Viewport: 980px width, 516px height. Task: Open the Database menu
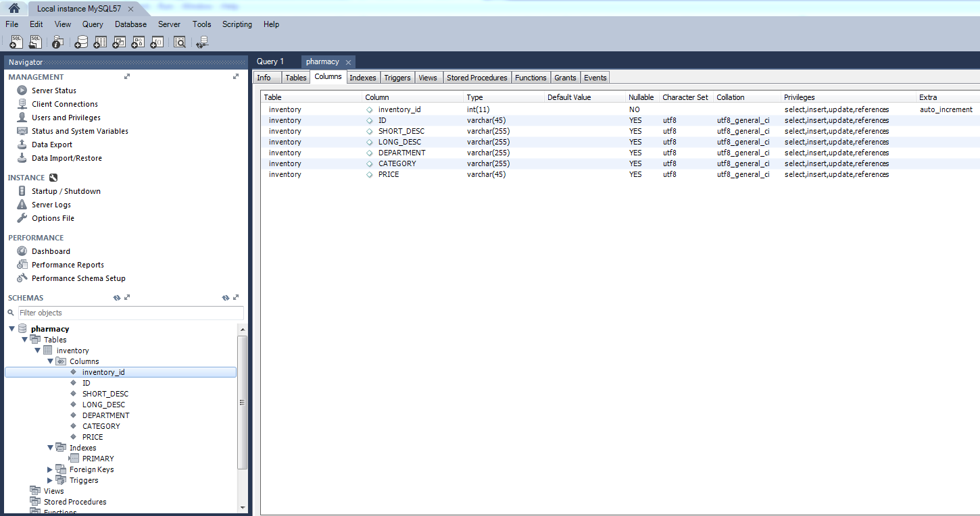tap(130, 24)
